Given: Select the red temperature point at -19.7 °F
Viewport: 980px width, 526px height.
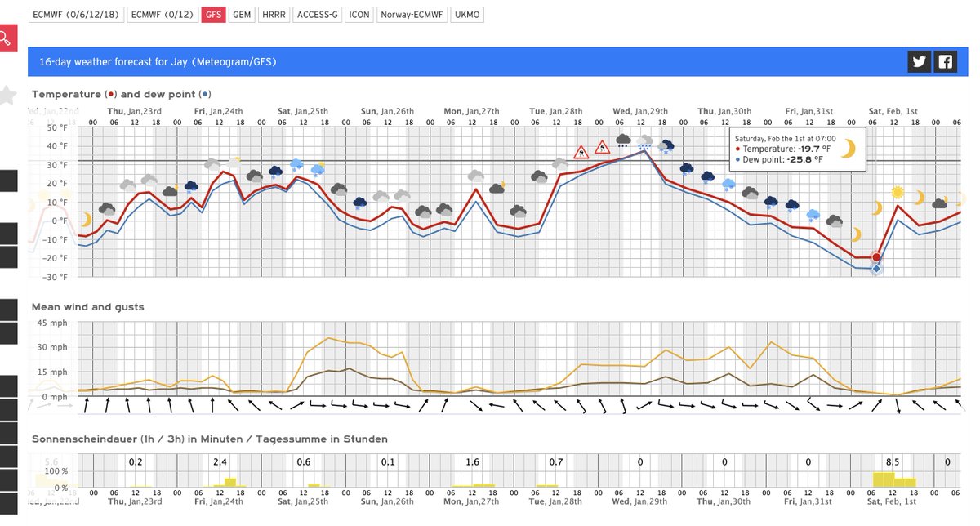Looking at the screenshot, I should 876,257.
